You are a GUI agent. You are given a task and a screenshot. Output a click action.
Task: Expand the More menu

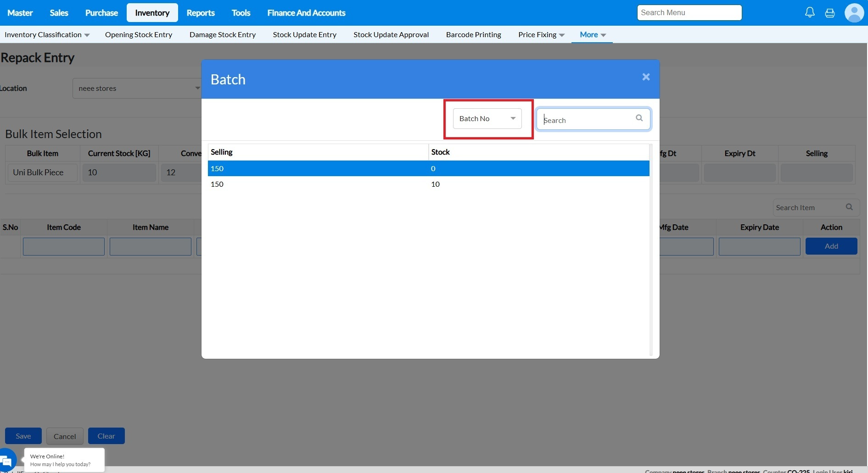coord(593,34)
